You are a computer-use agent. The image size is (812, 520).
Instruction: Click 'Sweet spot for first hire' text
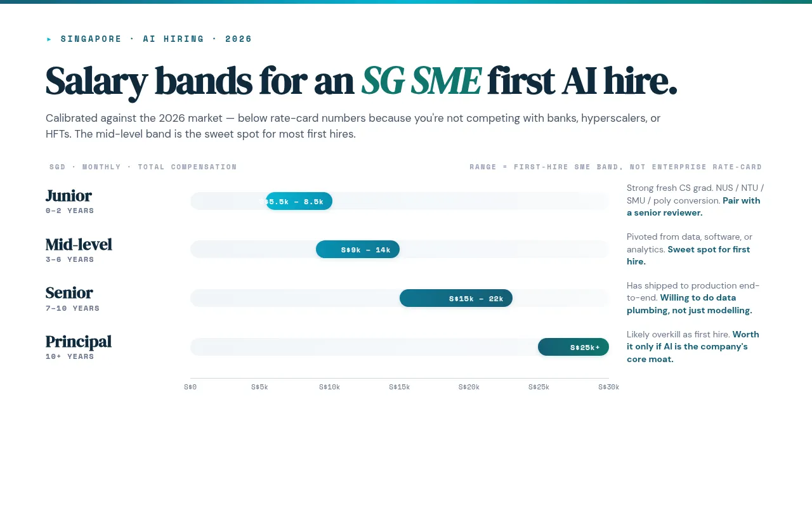(688, 256)
